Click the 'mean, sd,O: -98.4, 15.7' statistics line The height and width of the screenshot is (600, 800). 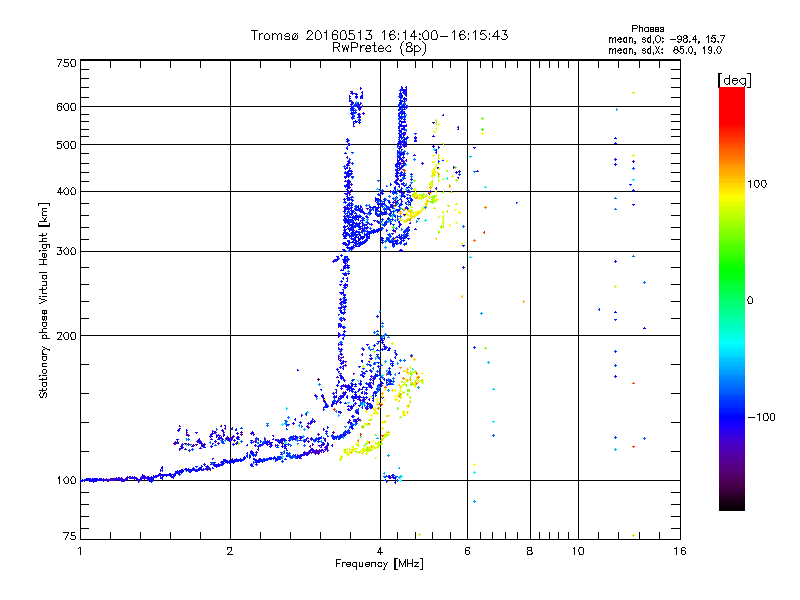[666, 40]
